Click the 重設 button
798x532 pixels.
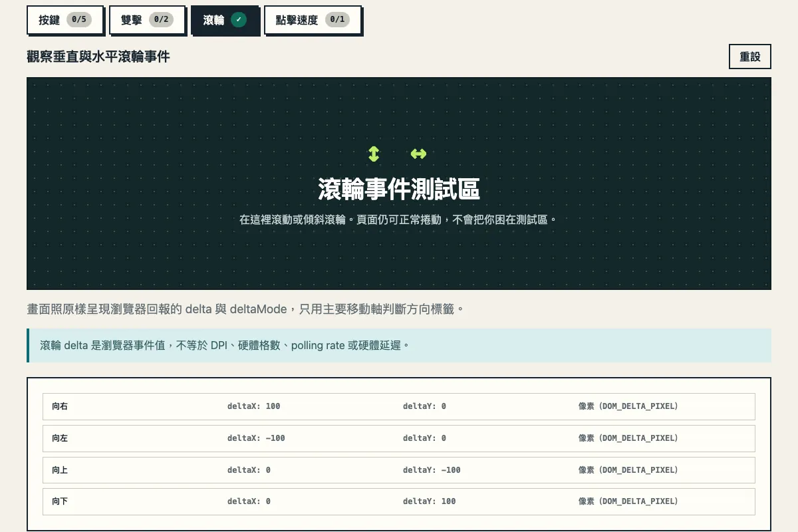750,57
